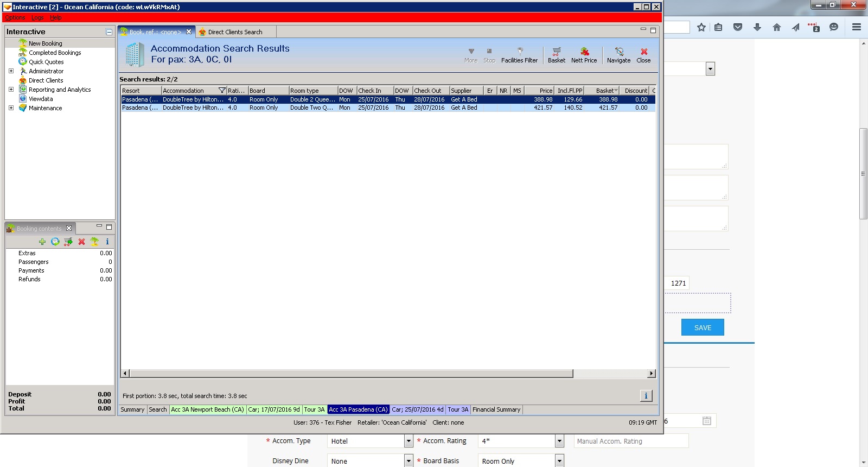The height and width of the screenshot is (467, 868).
Task: Close the Booking contents tab
Action: 69,229
